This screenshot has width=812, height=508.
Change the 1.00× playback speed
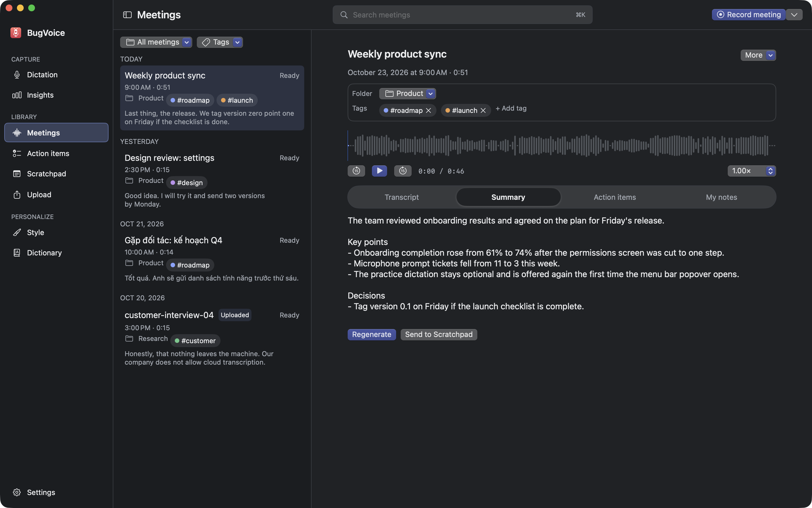[x=752, y=171]
